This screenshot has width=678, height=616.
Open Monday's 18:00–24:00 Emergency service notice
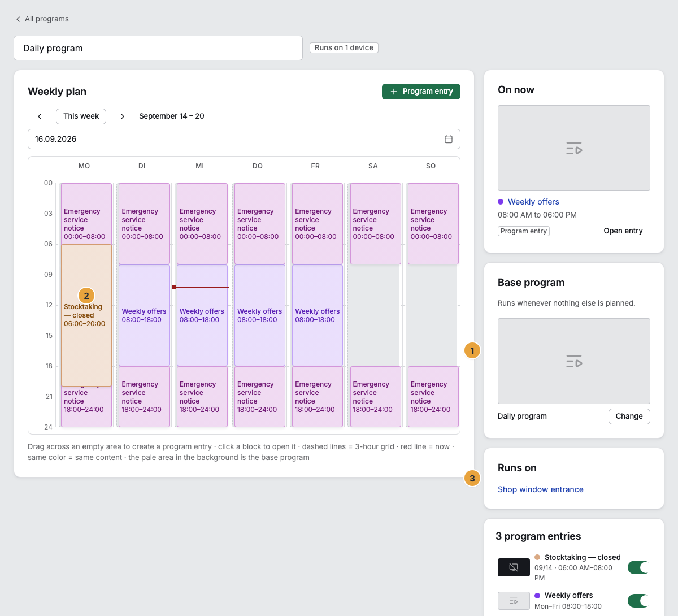click(x=86, y=406)
